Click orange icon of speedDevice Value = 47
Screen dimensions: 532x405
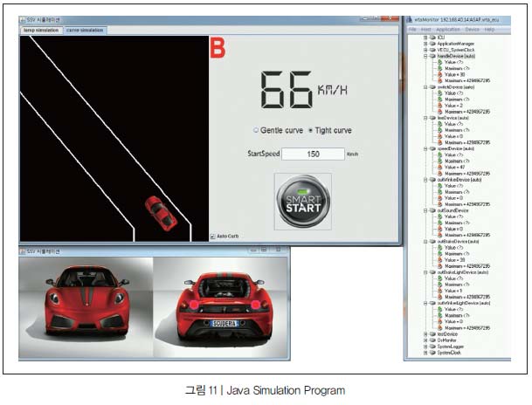439,167
